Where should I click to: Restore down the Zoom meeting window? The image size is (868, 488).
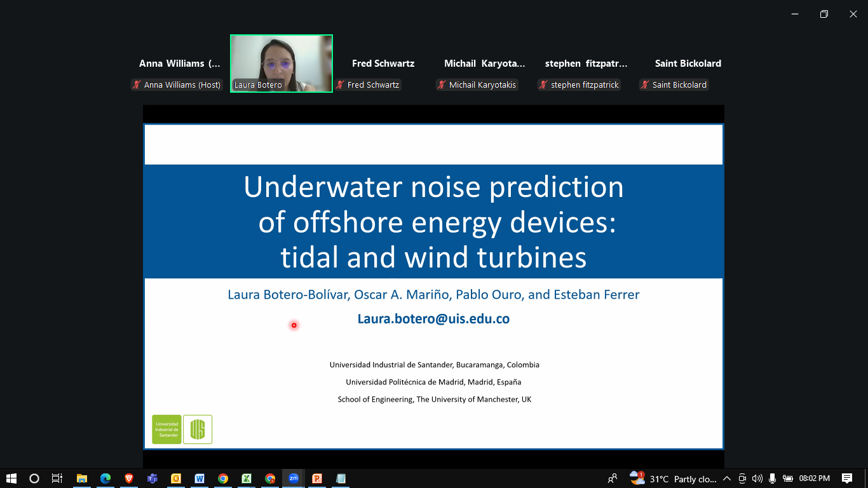click(x=824, y=14)
